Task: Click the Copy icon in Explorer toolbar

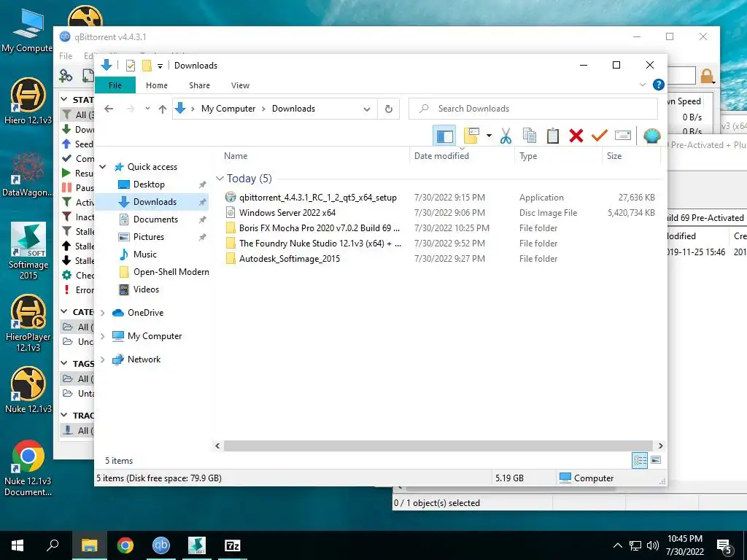Action: (x=530, y=136)
